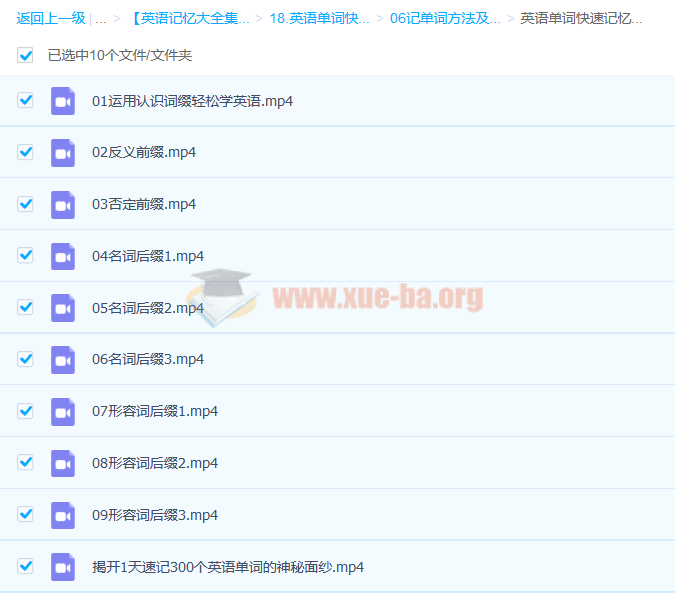The image size is (675, 597).
Task: Open file 06名词后缀3.mp4 by its name
Action: [148, 360]
